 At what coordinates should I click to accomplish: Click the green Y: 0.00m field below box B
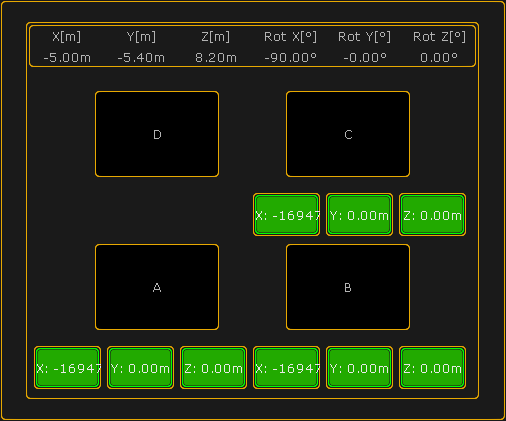point(359,367)
